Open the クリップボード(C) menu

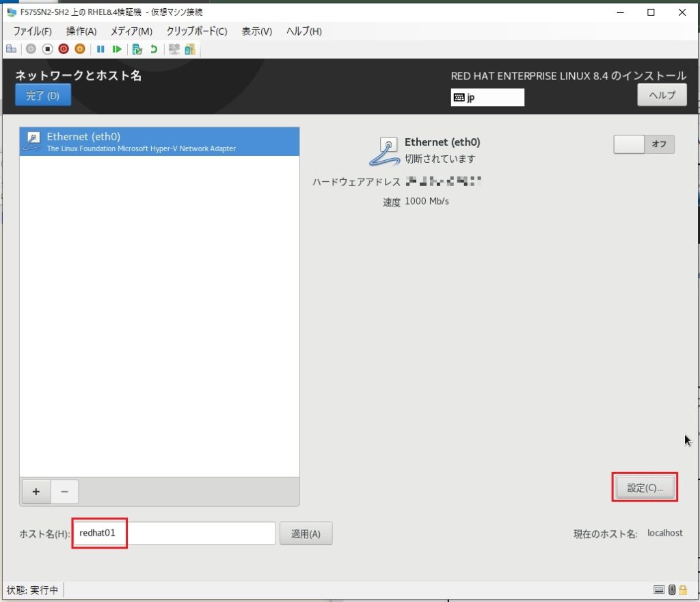(197, 31)
